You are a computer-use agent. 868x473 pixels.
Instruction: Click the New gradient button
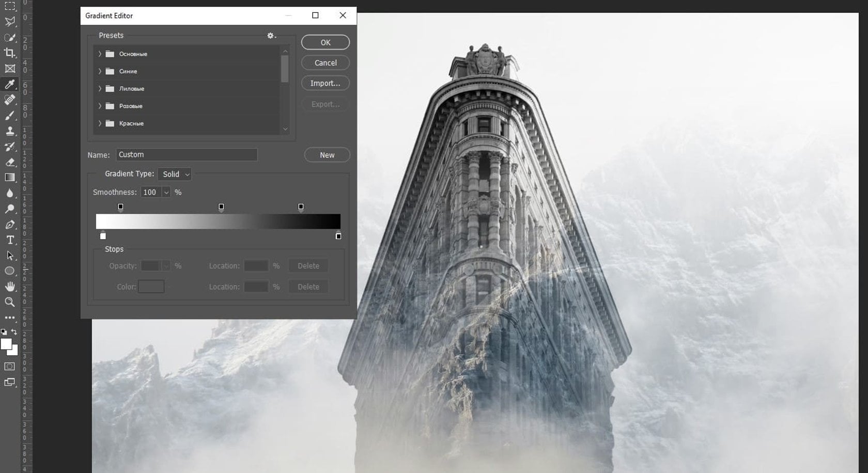pos(327,155)
